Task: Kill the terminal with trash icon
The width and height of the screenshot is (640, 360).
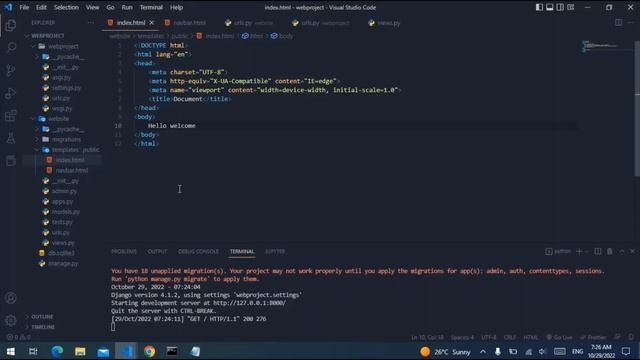Action: [x=609, y=251]
